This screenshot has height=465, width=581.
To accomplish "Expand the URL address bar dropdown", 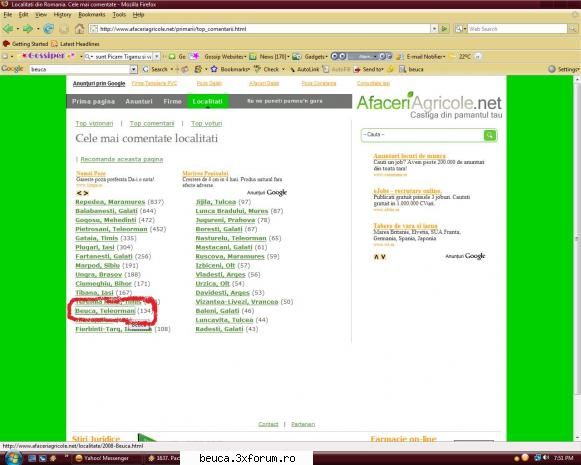I will 434,29.
